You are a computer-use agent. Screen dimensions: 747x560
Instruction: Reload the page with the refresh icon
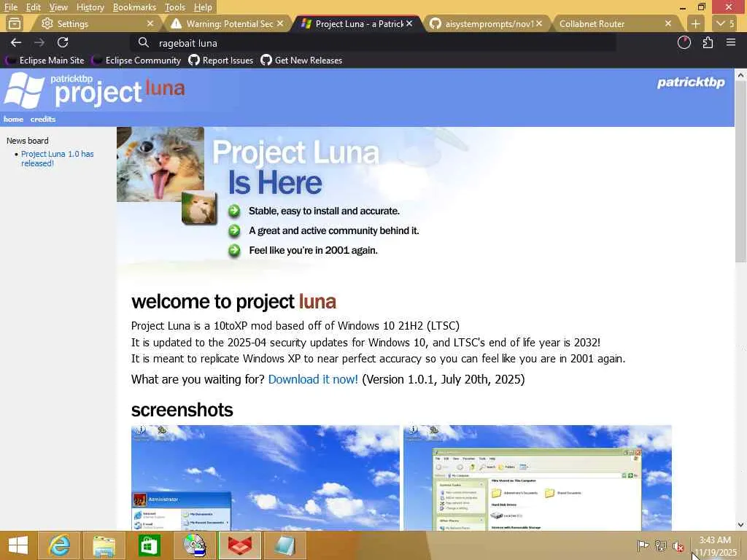click(63, 43)
